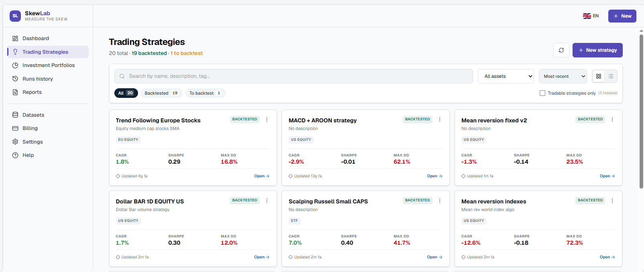
Task: Select the All 20 filter pill
Action: tap(126, 93)
